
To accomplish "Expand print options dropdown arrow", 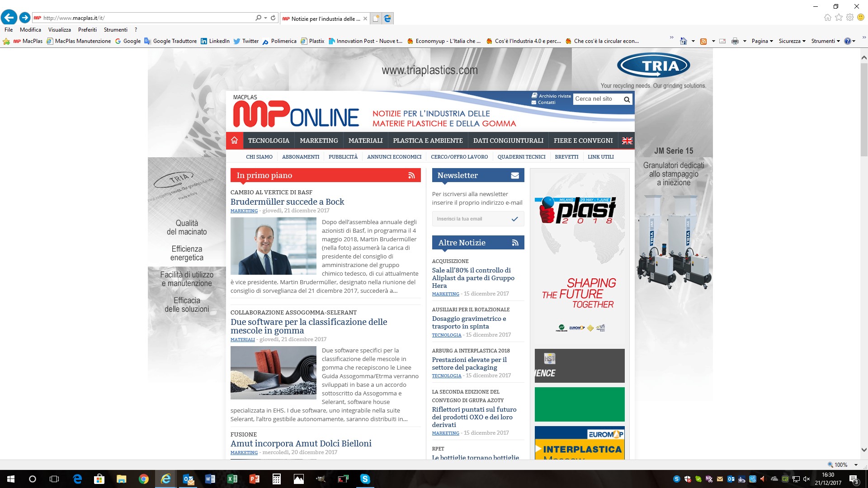I will click(745, 41).
